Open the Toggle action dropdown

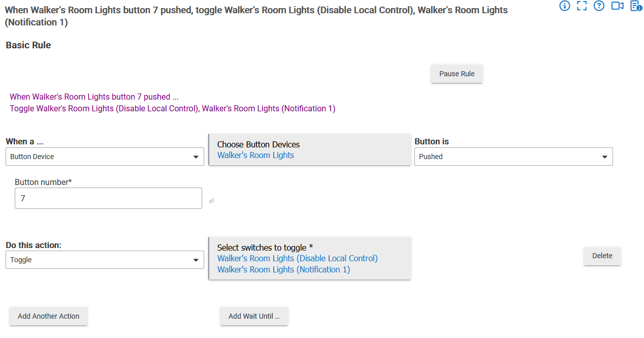tap(105, 260)
